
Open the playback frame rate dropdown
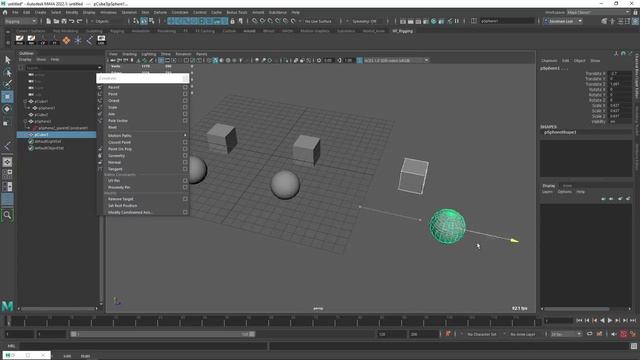coord(566,334)
